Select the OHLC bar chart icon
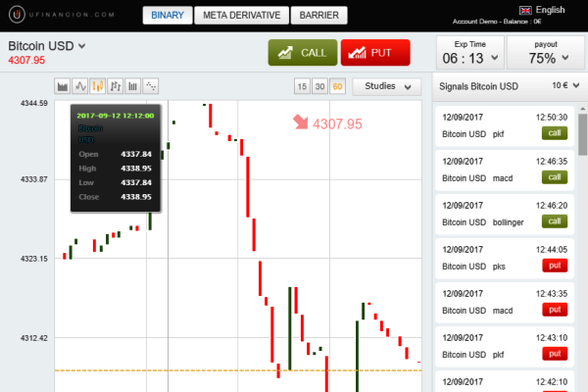The width and height of the screenshot is (588, 392). 115,86
